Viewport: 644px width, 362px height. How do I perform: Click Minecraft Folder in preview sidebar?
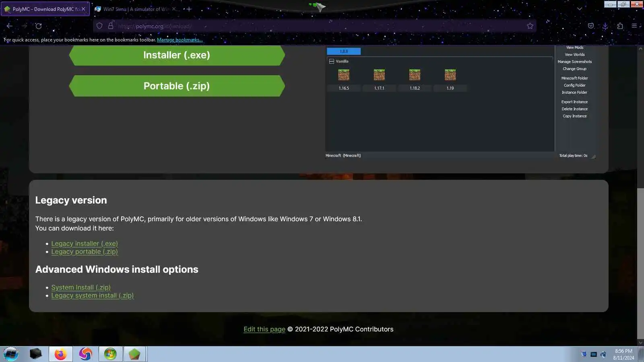(575, 78)
